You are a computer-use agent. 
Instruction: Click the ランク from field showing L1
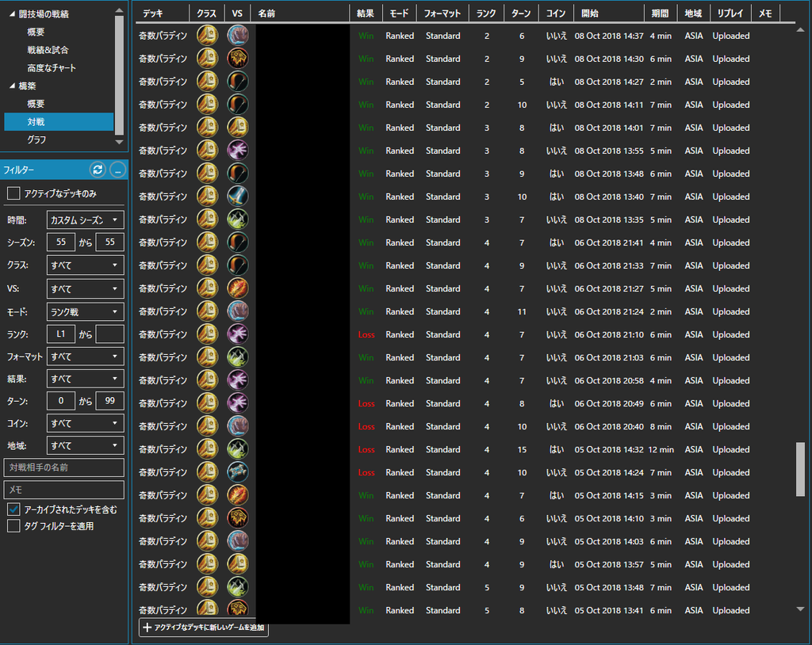coord(60,334)
